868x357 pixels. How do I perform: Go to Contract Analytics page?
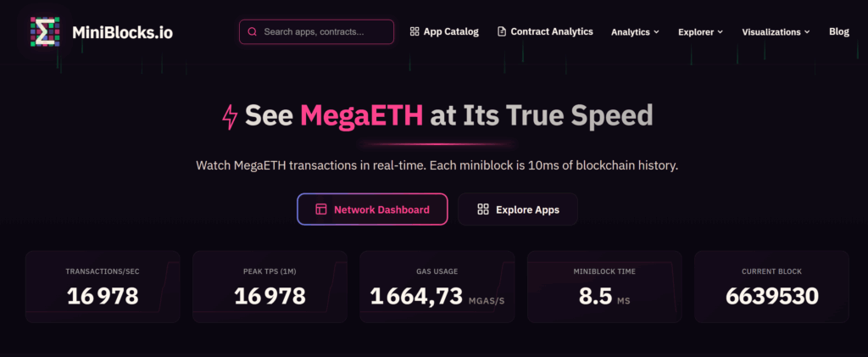pos(551,32)
